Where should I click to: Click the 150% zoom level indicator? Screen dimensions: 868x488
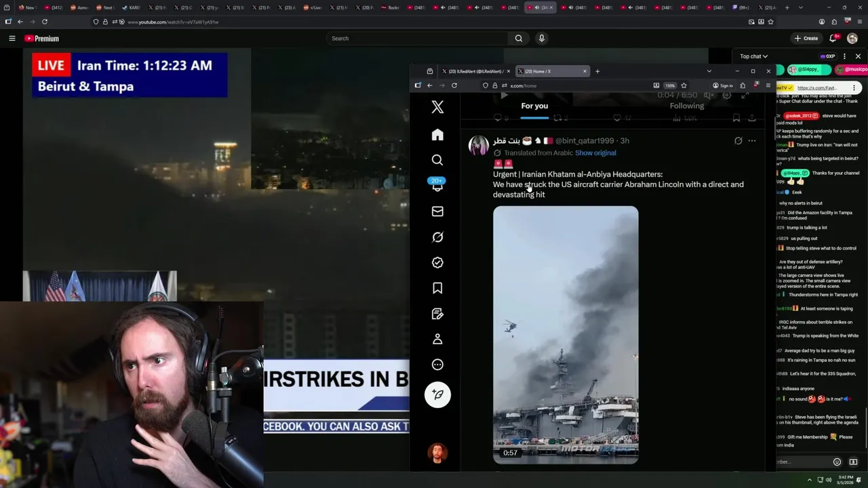[670, 85]
